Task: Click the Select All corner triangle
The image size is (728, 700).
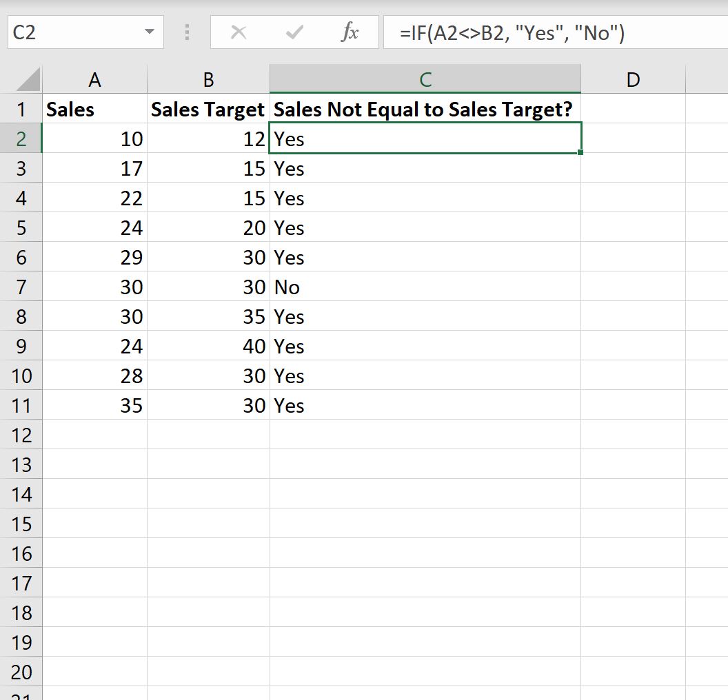Action: pos(28,79)
